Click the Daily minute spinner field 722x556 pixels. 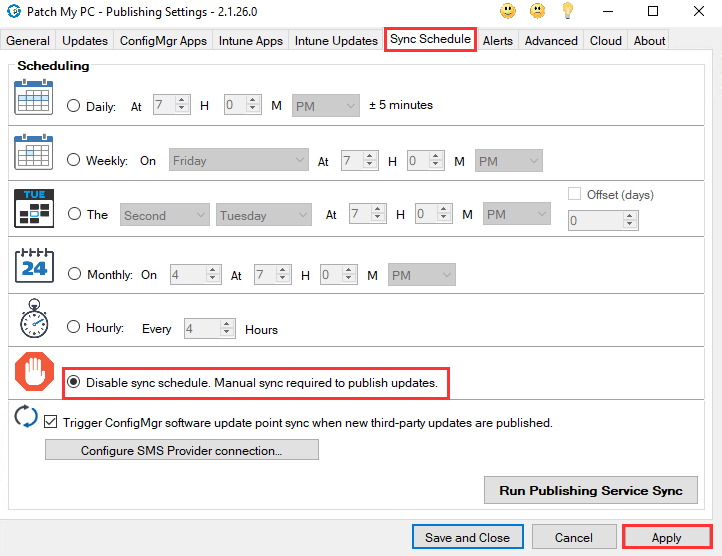pos(243,105)
